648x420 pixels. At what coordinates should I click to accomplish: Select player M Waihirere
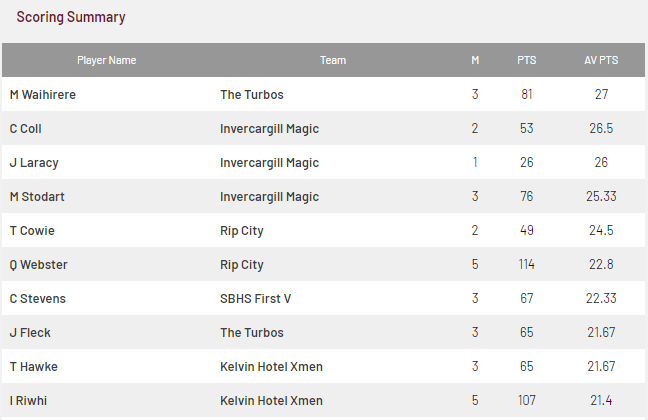[43, 95]
